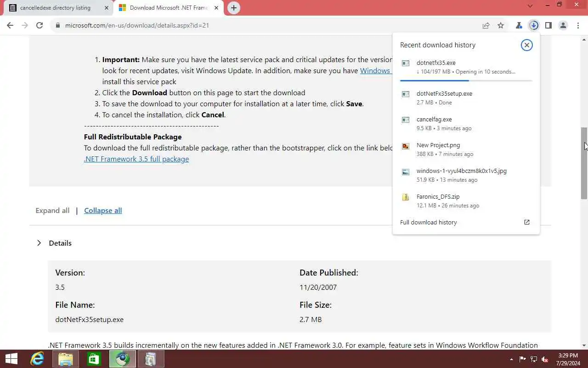
Task: Open the .NET Framework 3.5 full package link
Action: pyautogui.click(x=136, y=159)
